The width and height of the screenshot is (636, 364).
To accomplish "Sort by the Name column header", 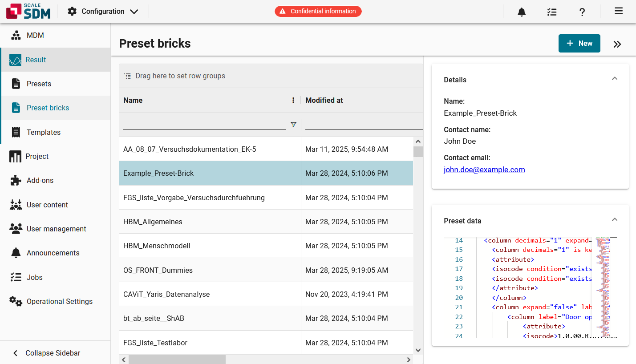I will point(133,100).
